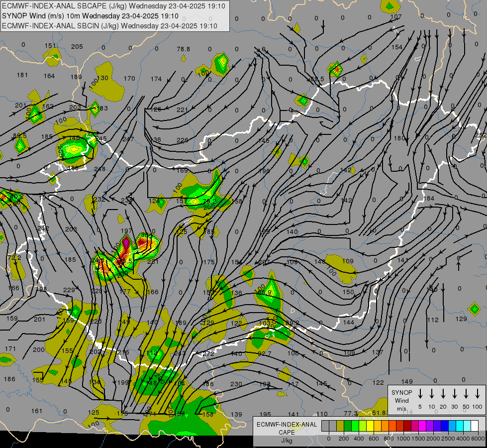487x448 pixels.
Task: Click the 226 value on the map
Action: tap(183, 140)
